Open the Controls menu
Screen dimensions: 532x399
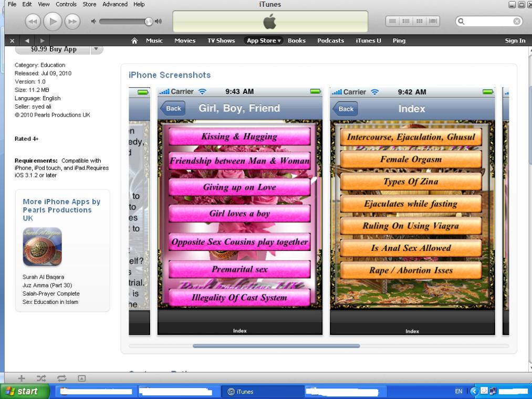(66, 4)
